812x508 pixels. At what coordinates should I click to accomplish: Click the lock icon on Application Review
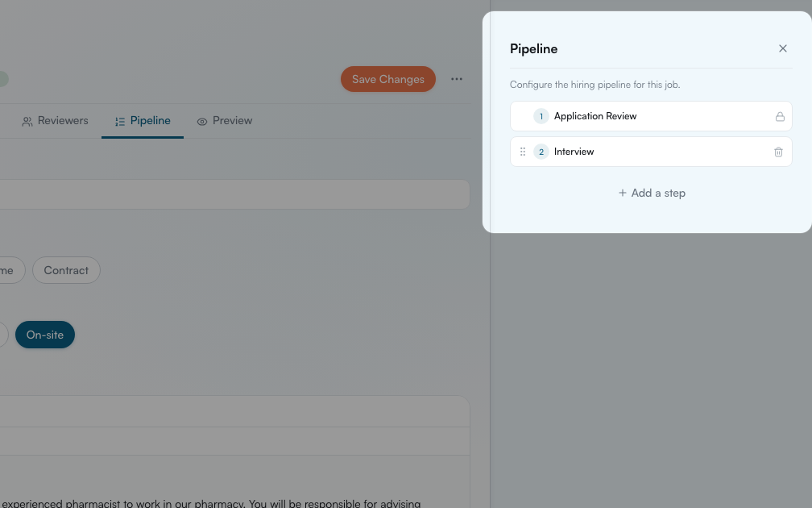pyautogui.click(x=780, y=117)
